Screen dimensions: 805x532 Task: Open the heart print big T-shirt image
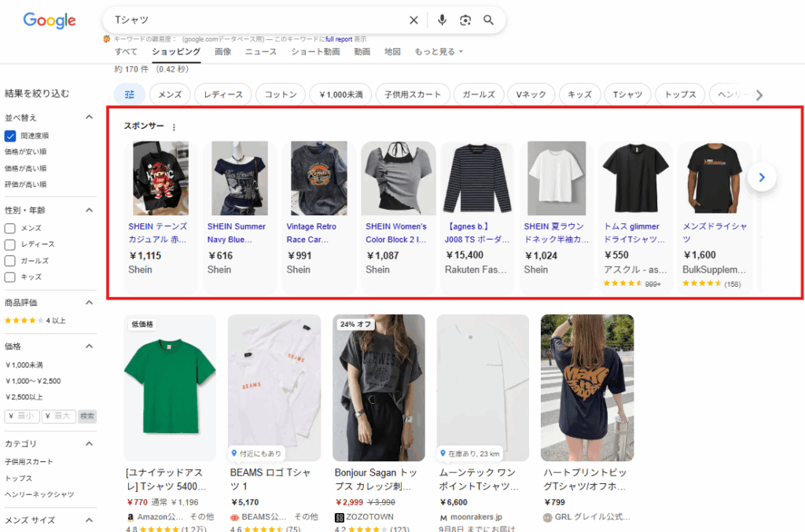(587, 388)
